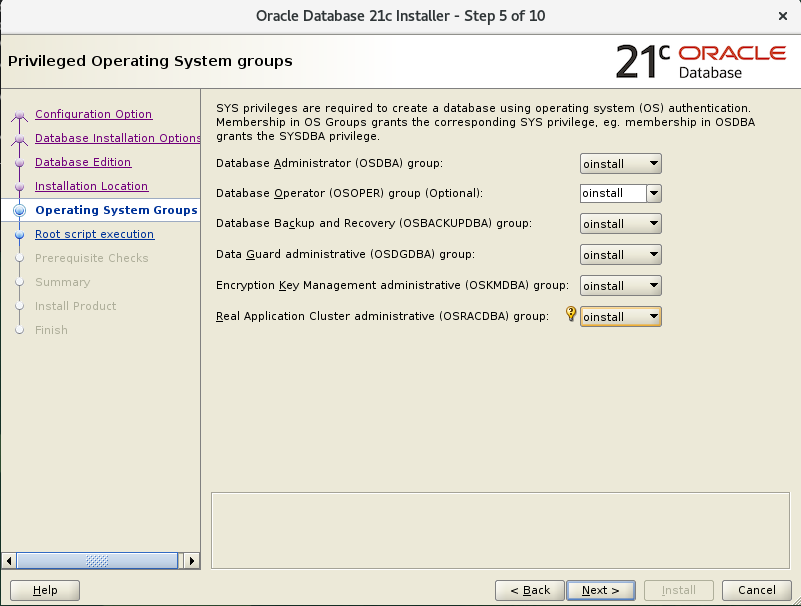Screen dimensions: 801x606
Task: Select the Operating System Groups step
Action: tap(116, 210)
